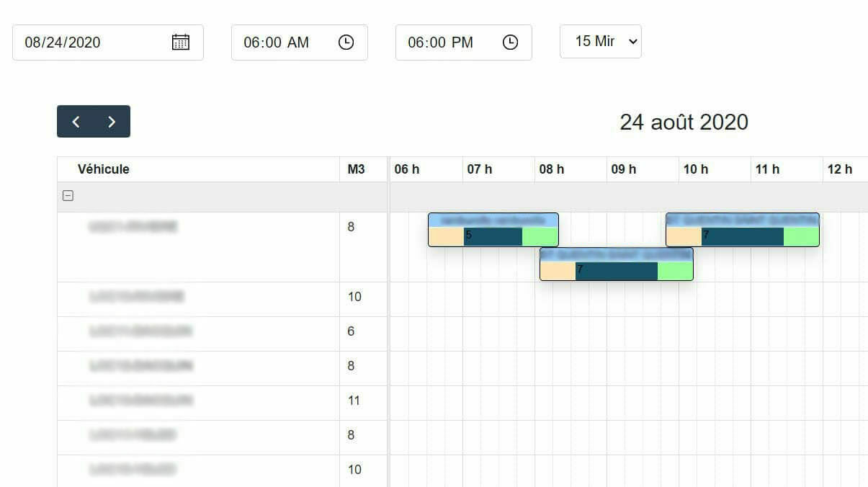Collapse the vehicle group with minus icon
The height and width of the screenshot is (487, 868).
tap(68, 196)
